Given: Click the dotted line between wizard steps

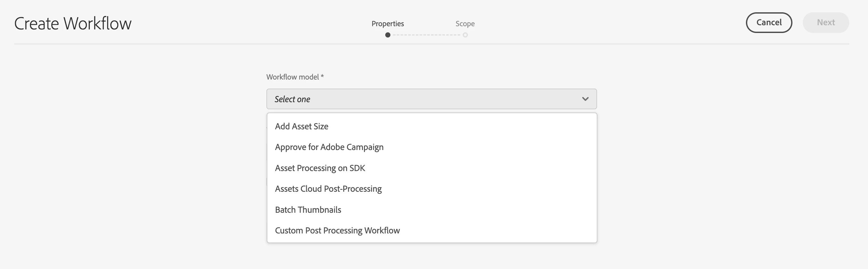Looking at the screenshot, I should (x=426, y=35).
